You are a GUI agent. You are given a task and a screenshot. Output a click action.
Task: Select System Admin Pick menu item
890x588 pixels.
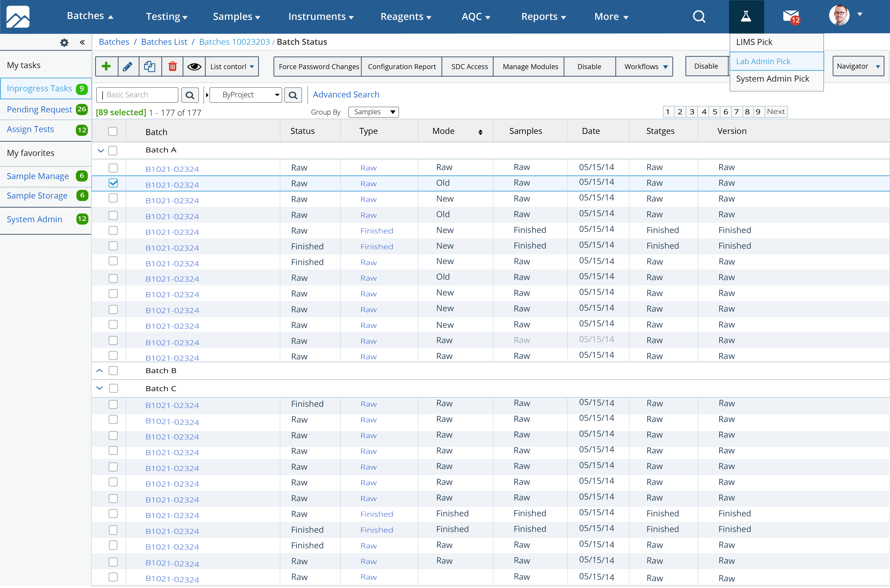772,79
